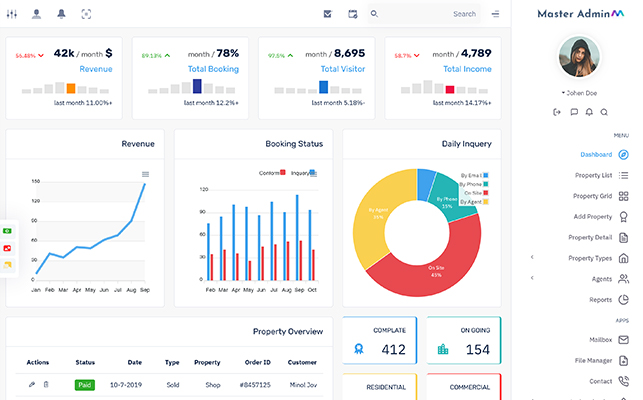Image resolution: width=643 pixels, height=400 pixels.
Task: Click the notification bell icon in top bar
Action: pos(61,14)
